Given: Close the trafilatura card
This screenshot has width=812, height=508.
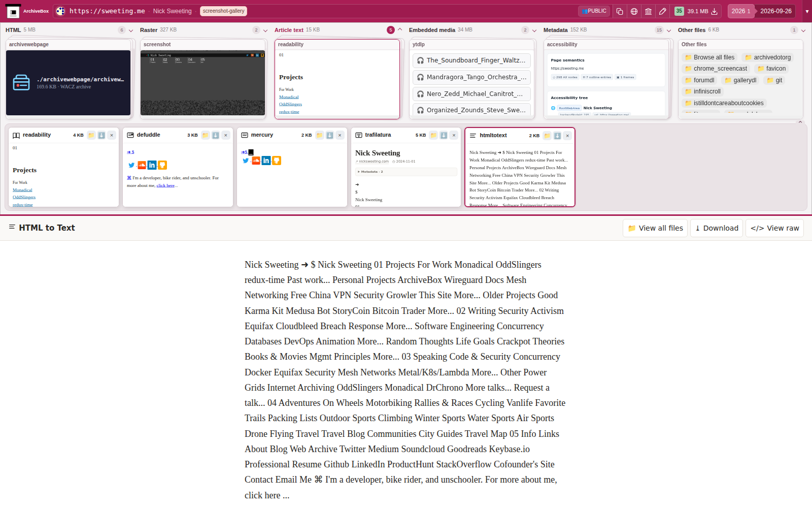Looking at the screenshot, I should click(x=454, y=135).
